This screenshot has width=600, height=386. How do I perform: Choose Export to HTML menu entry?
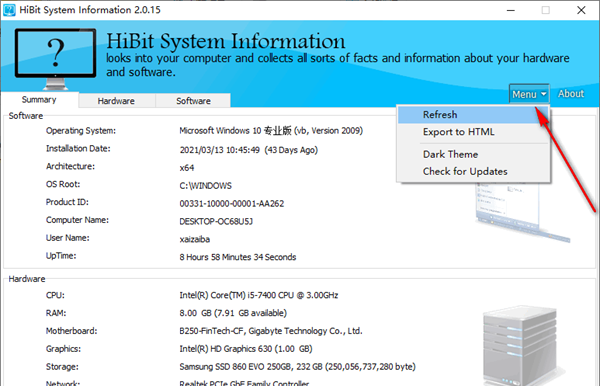[x=473, y=132]
